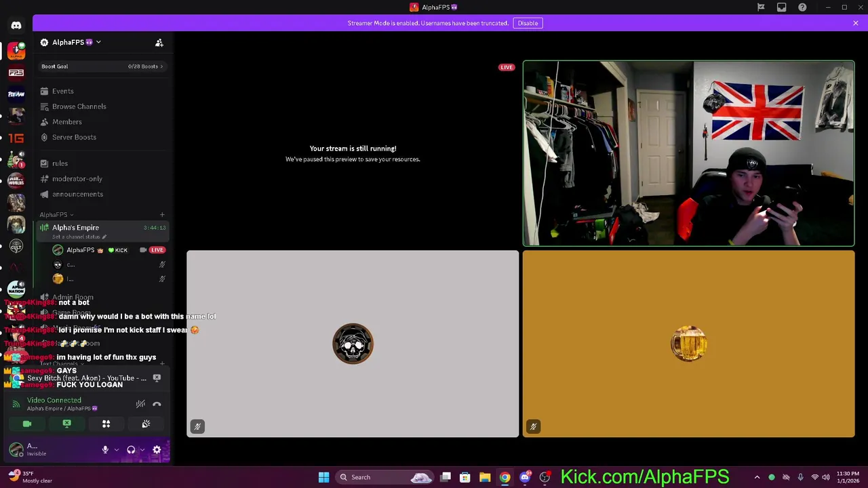Viewport: 868px width, 488px height.
Task: Collapse the AlphaFPS channel category
Action: (x=56, y=215)
